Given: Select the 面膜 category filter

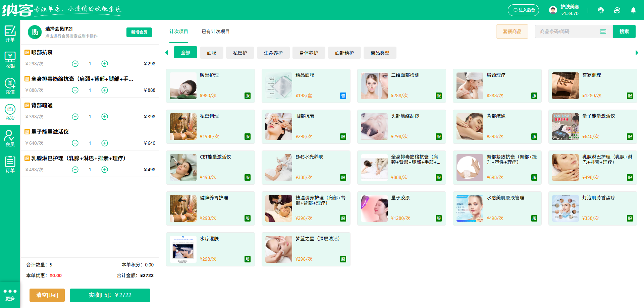Looking at the screenshot, I should [x=212, y=53].
